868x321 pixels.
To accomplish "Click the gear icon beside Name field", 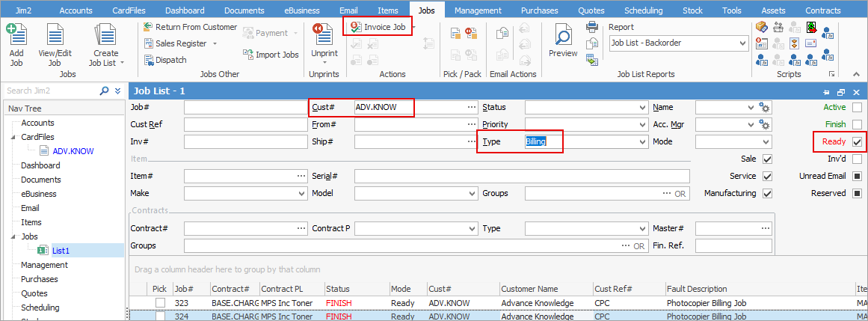I will 765,108.
